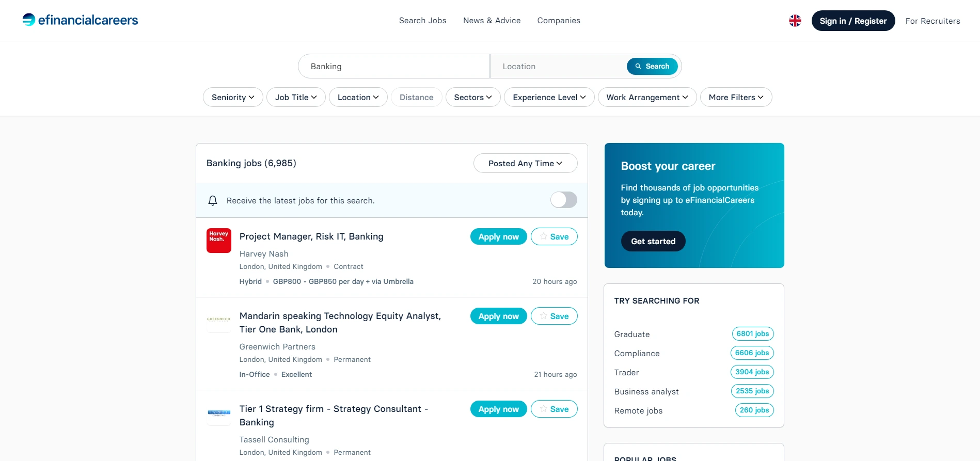Open the Greenwich Partners company logo
Viewport: 980px width, 461px height.
pos(219,320)
